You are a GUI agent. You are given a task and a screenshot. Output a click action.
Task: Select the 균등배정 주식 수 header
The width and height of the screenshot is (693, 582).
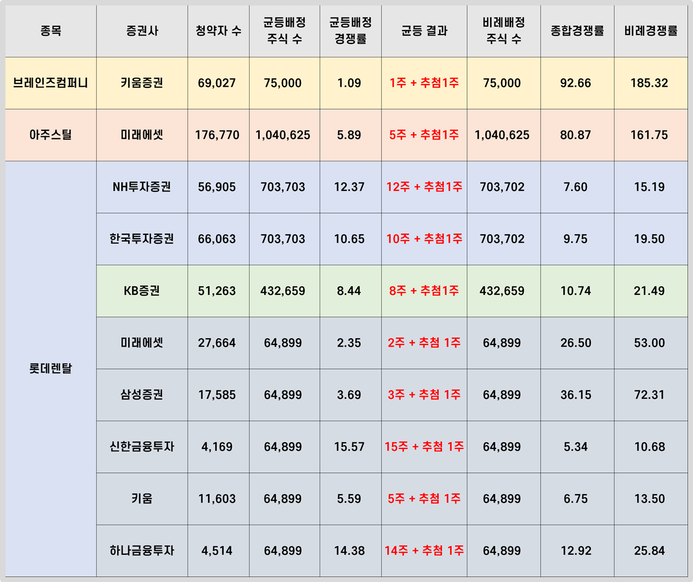click(284, 31)
